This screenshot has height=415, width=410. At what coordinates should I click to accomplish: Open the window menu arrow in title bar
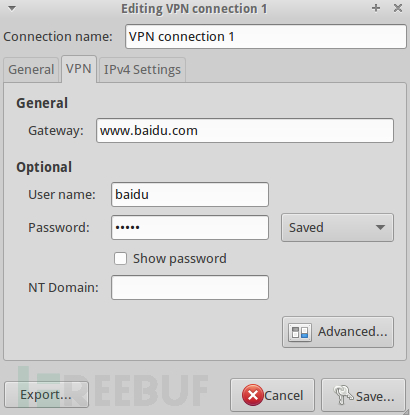[12, 9]
